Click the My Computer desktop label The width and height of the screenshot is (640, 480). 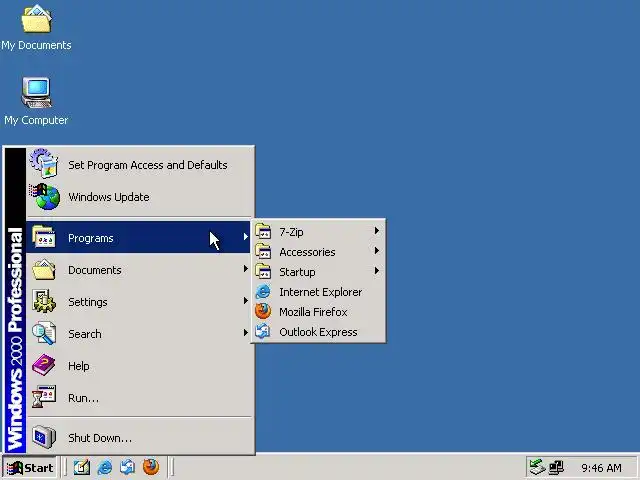[x=36, y=120]
